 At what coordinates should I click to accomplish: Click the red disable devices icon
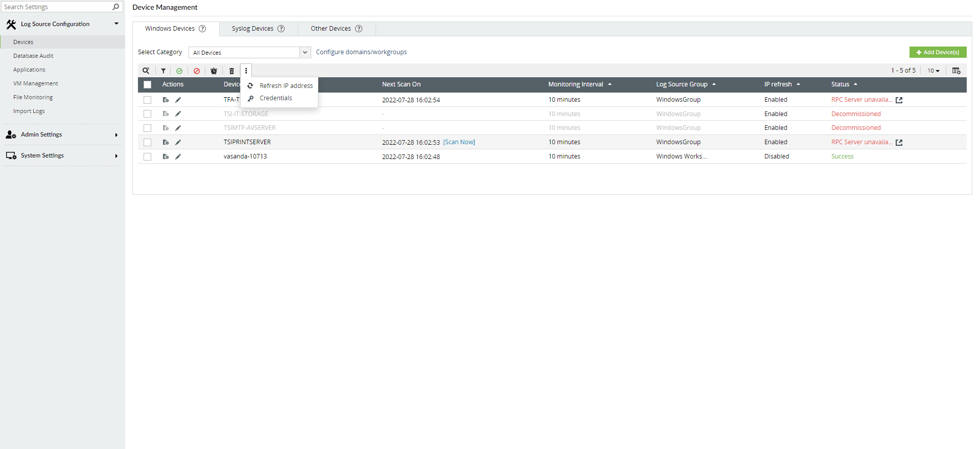pyautogui.click(x=197, y=71)
